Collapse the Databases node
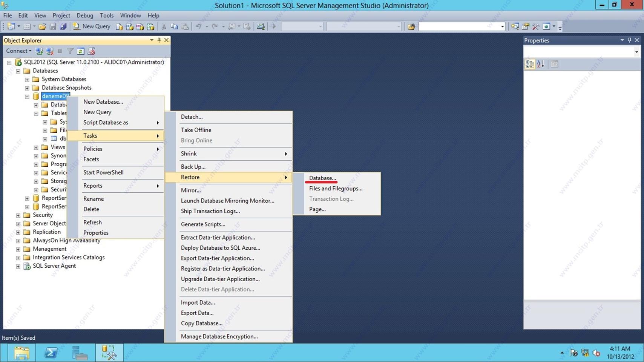Image resolution: width=644 pixels, height=362 pixels. click(x=18, y=71)
